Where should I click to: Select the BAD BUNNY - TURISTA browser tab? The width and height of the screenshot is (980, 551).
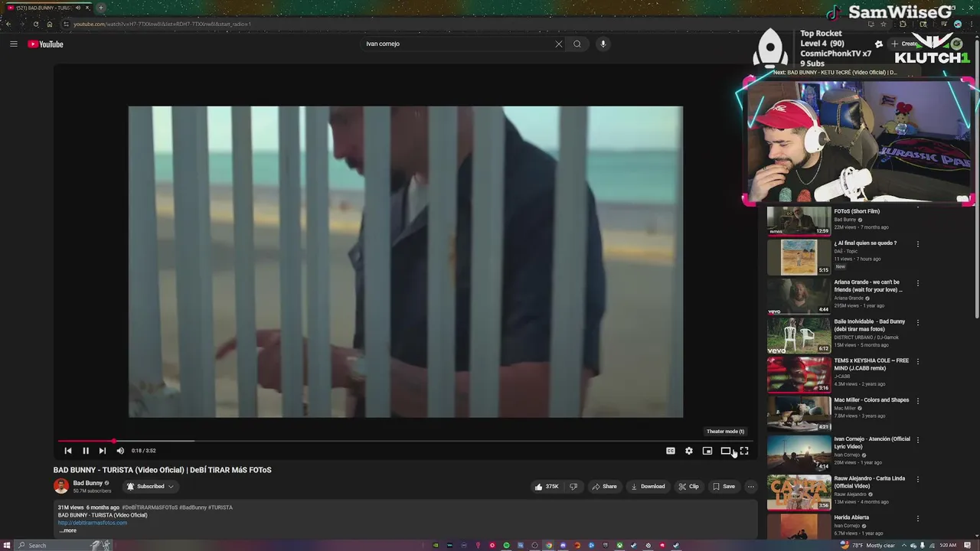click(47, 8)
